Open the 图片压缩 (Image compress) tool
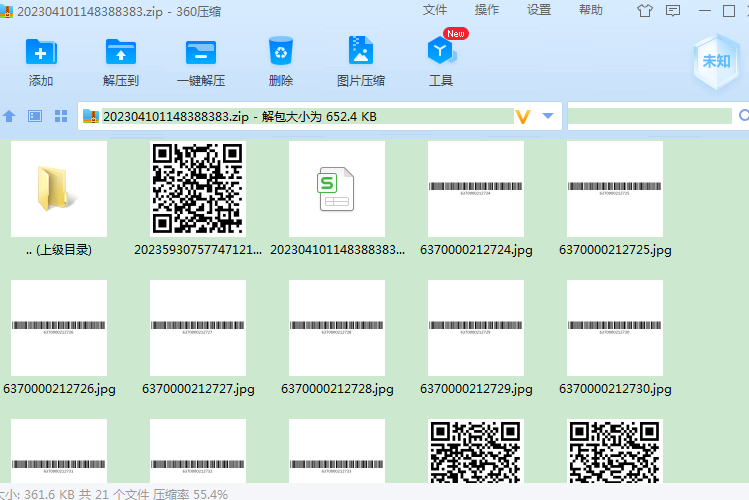Image resolution: width=749 pixels, height=500 pixels. pos(361,52)
